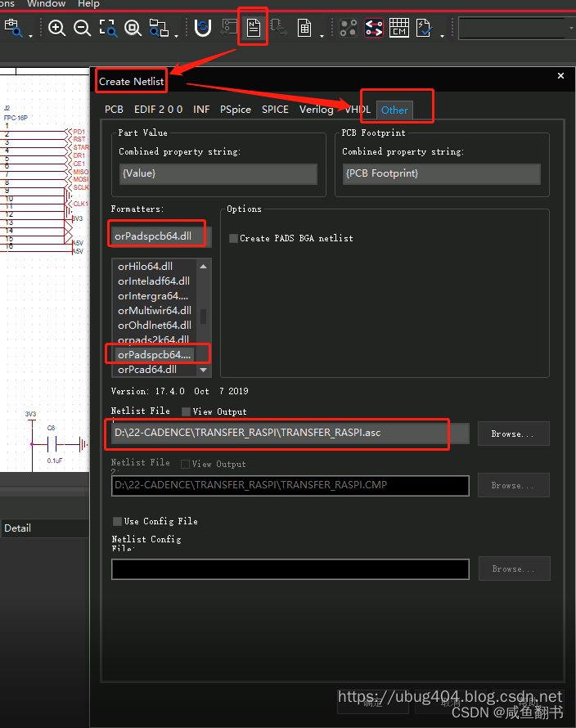Click the Cross Reference parts icon

279,27
